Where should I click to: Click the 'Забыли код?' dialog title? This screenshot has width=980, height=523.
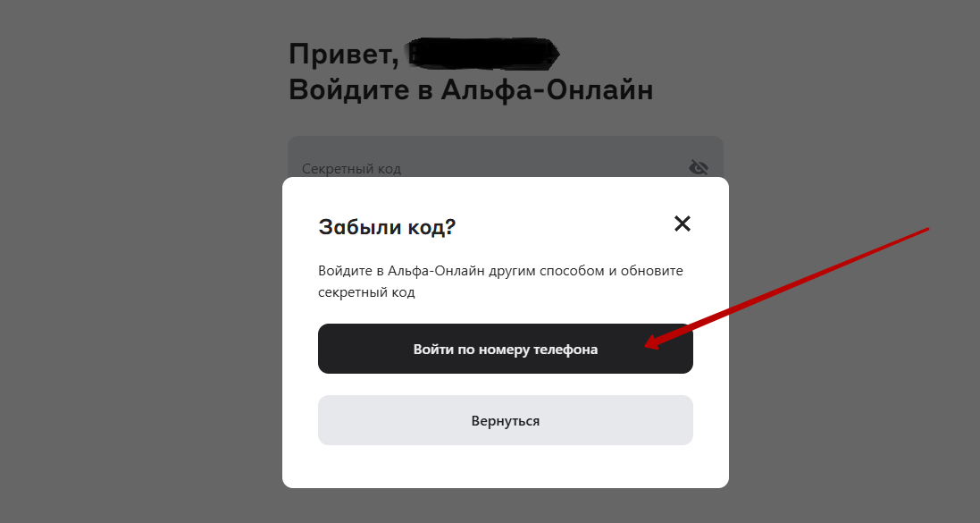[x=387, y=226]
